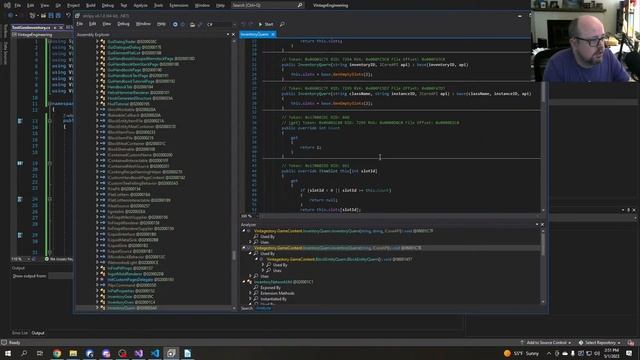Open dnSpy's Window menu
This screenshot has height=360, width=640.
click(143, 24)
